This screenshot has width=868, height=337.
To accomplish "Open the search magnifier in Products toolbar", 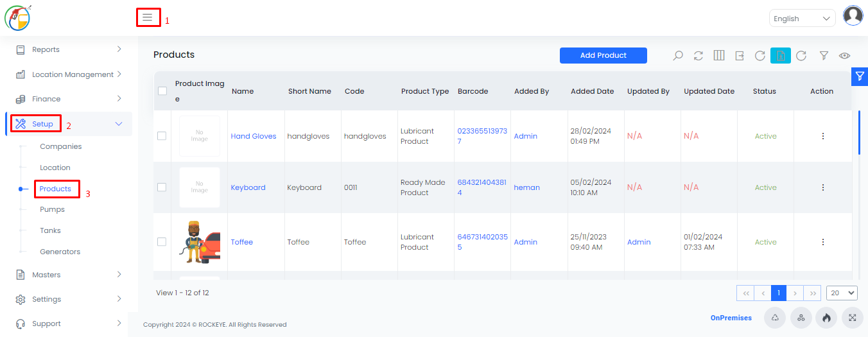I will [x=678, y=56].
